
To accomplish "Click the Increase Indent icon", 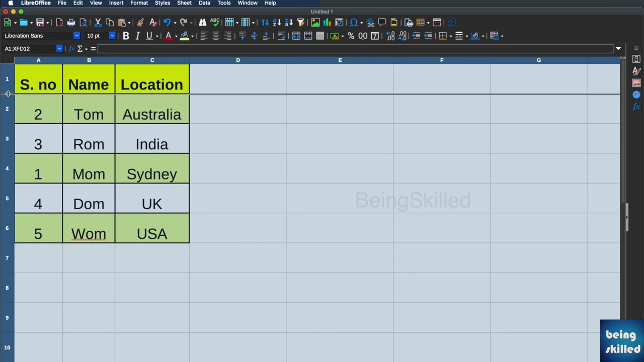I will point(416,36).
